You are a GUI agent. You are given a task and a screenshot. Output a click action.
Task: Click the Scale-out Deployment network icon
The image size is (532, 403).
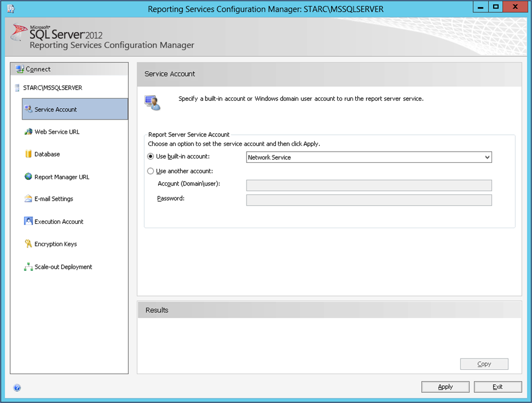[x=29, y=267]
